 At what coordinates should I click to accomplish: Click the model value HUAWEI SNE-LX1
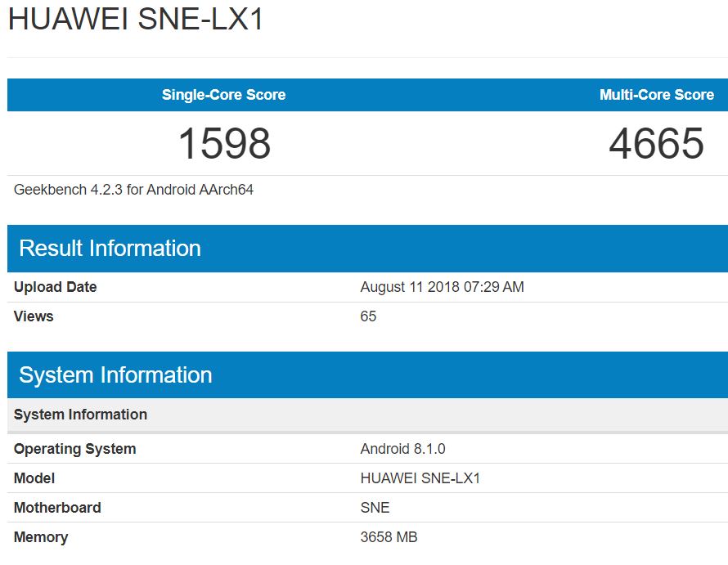(420, 478)
